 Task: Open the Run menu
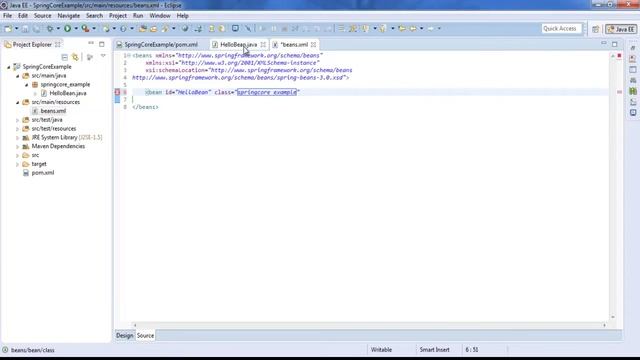[138, 16]
